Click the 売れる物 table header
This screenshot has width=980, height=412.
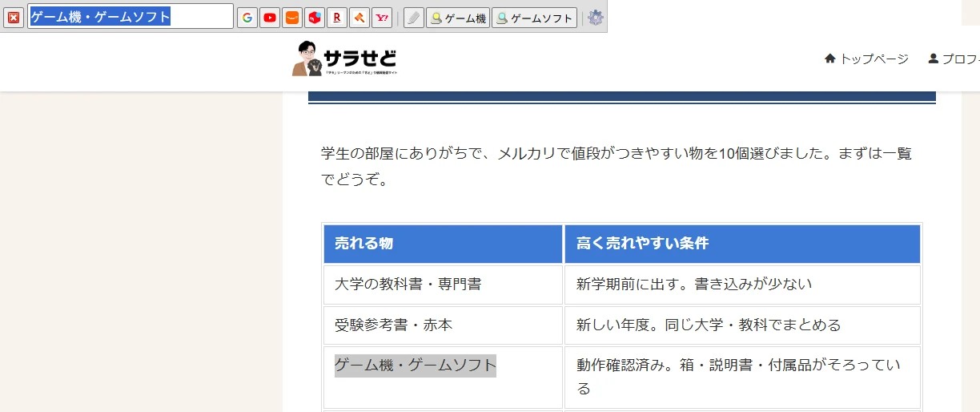(x=443, y=244)
